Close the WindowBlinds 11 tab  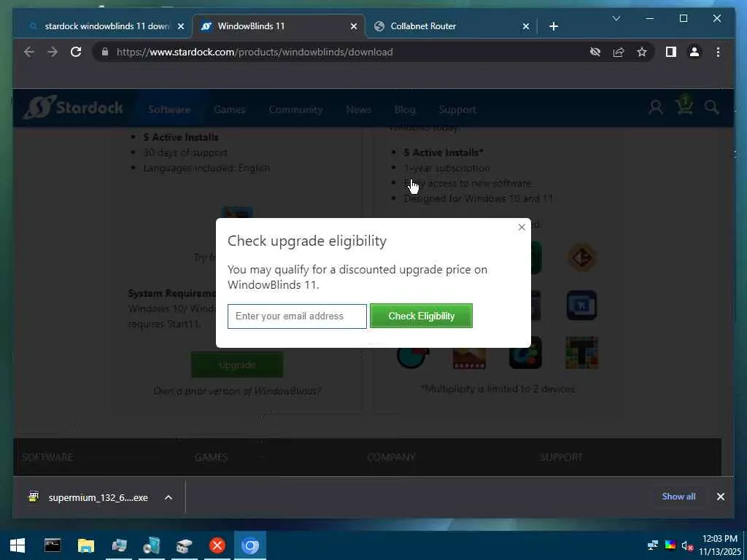pyautogui.click(x=354, y=27)
